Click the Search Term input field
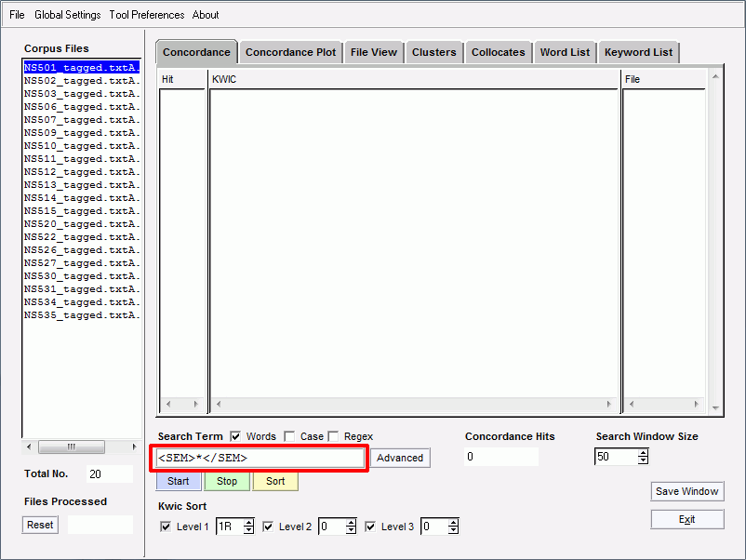Image resolution: width=746 pixels, height=560 pixels. [260, 458]
